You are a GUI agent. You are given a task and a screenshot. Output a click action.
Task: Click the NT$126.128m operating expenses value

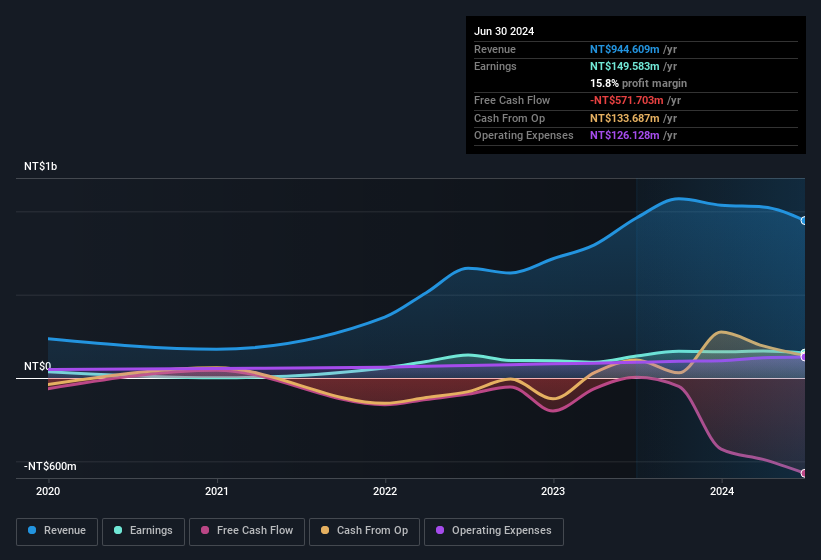(x=625, y=135)
